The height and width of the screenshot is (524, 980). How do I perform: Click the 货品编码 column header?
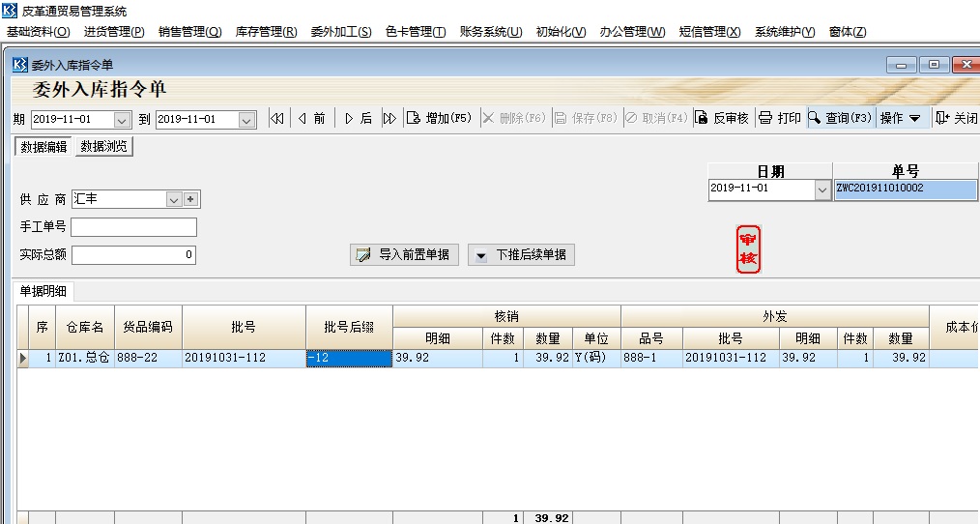(x=148, y=327)
